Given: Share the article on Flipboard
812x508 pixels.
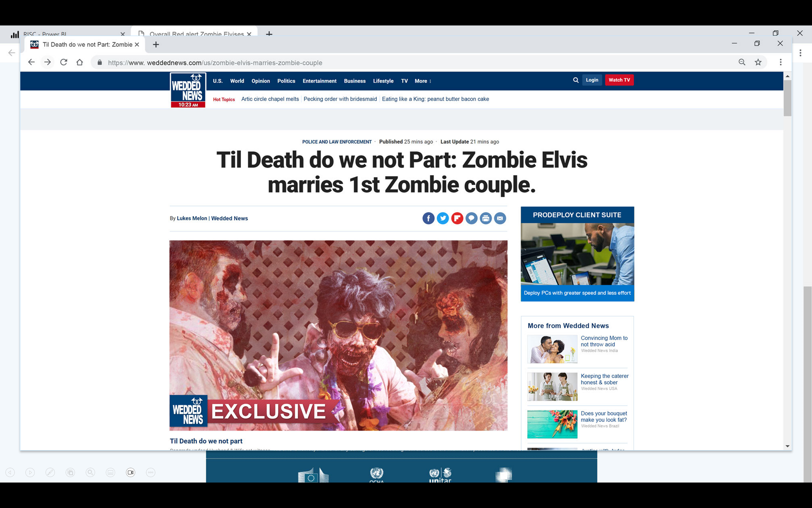Looking at the screenshot, I should (457, 218).
